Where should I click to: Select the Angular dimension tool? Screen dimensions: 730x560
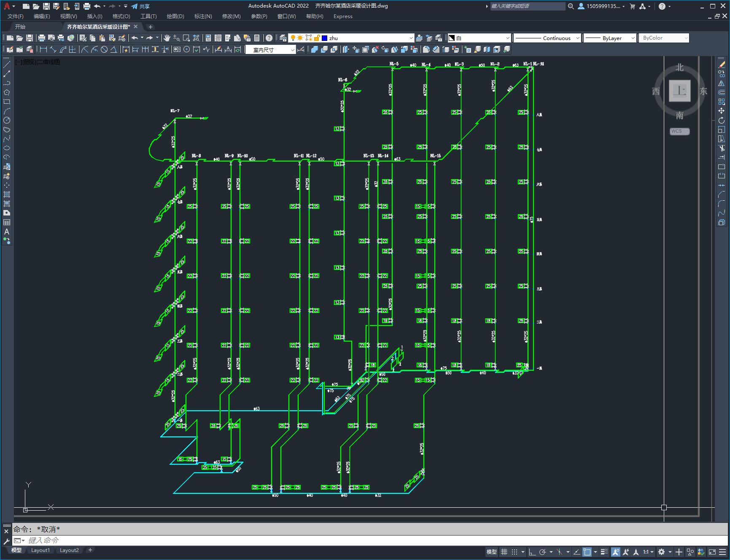coord(113,49)
